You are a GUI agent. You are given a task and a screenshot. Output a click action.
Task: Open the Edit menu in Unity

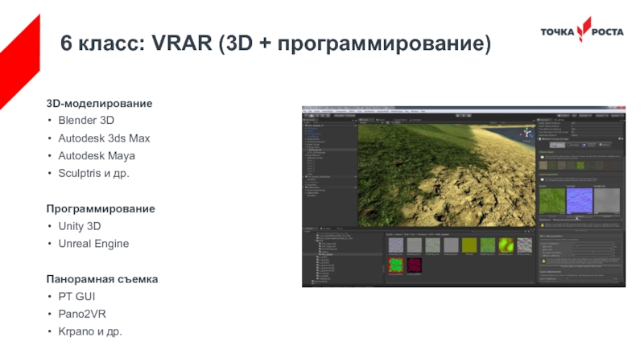(x=310, y=111)
